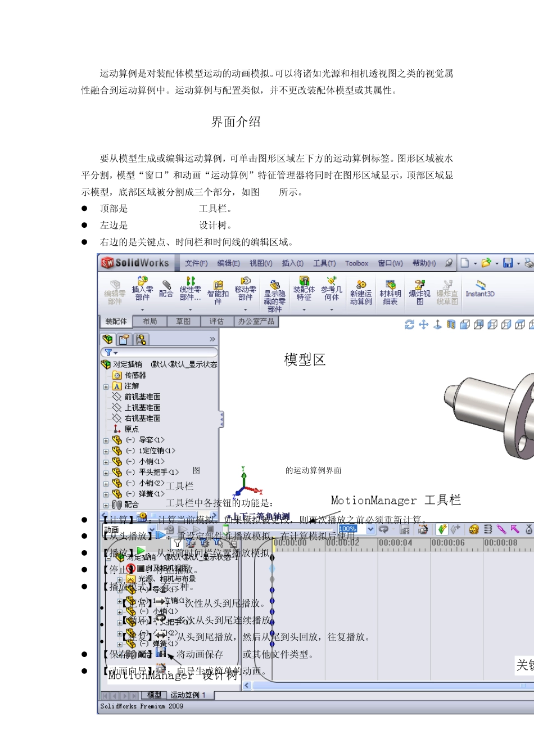
Task: Click the autokey icon in MotionManager toolbar
Action: [x=442, y=529]
